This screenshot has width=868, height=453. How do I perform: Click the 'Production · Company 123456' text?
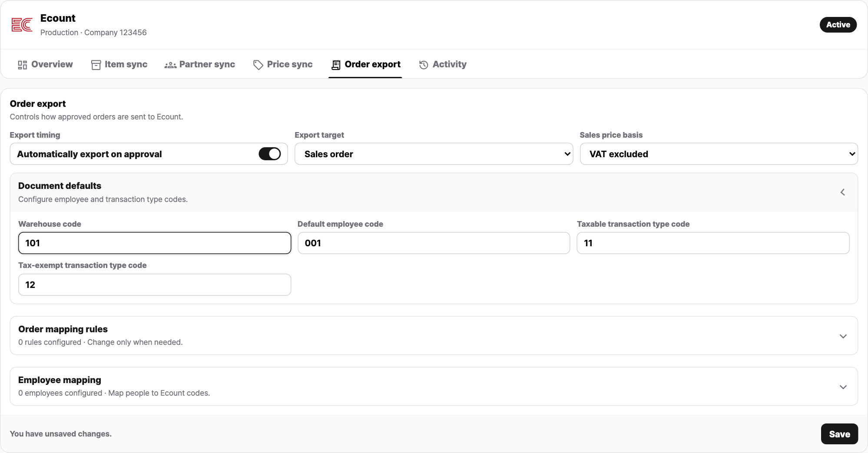point(93,33)
